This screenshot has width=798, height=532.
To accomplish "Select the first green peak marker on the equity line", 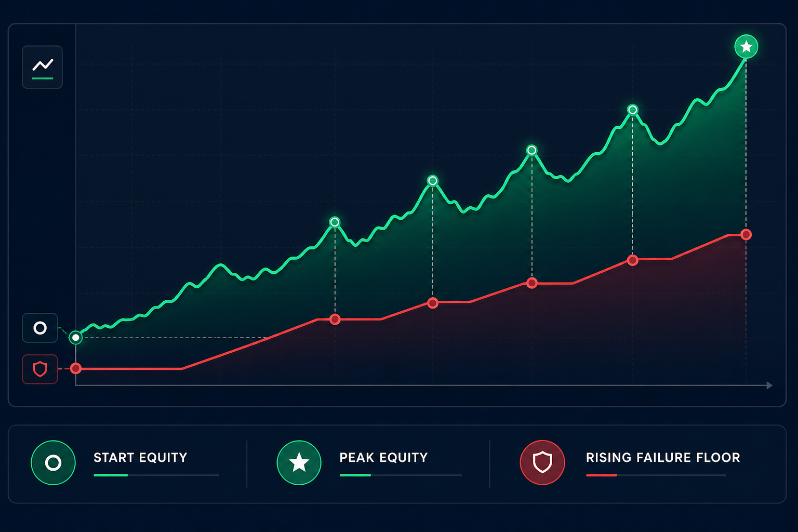I will pyautogui.click(x=335, y=222).
